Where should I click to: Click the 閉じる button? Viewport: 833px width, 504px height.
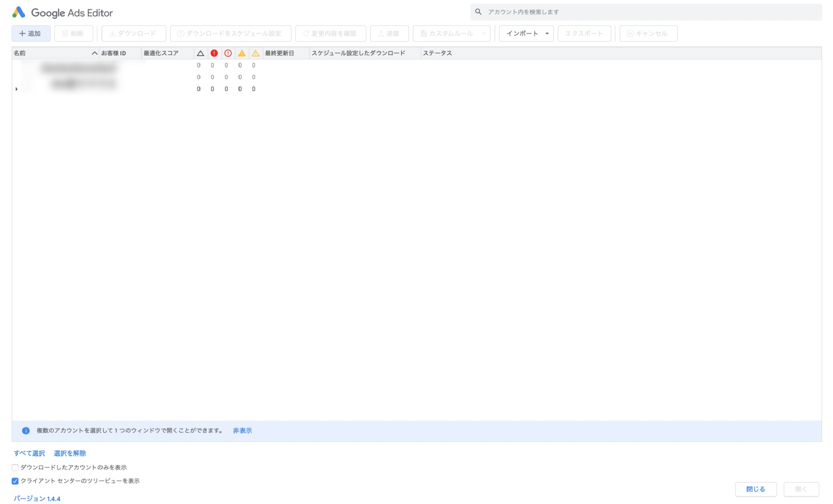(x=755, y=489)
